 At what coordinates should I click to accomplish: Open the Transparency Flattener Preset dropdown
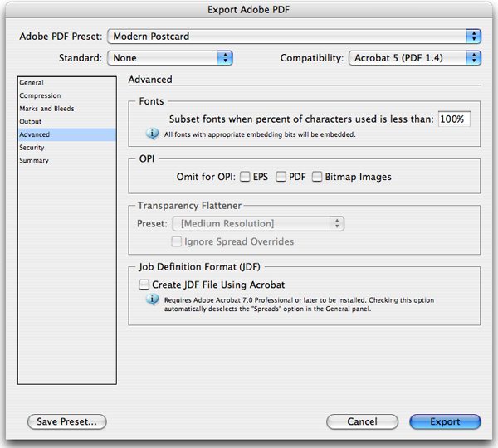pos(258,223)
